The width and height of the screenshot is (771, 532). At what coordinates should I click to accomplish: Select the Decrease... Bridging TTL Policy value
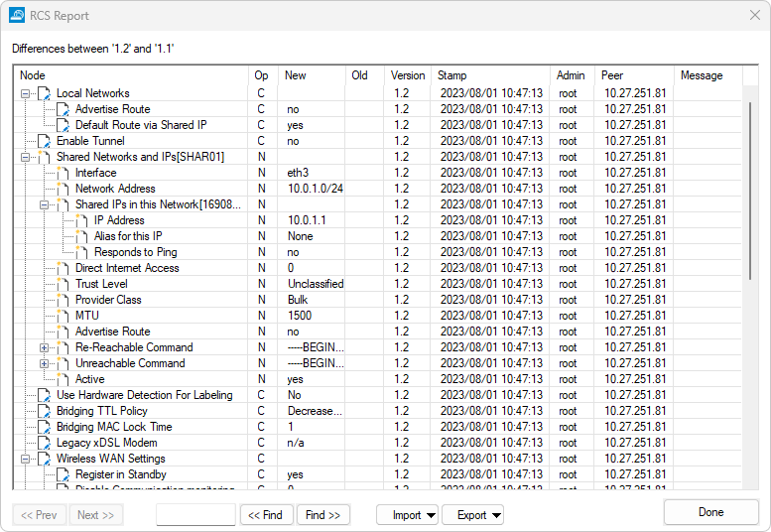[x=315, y=411]
